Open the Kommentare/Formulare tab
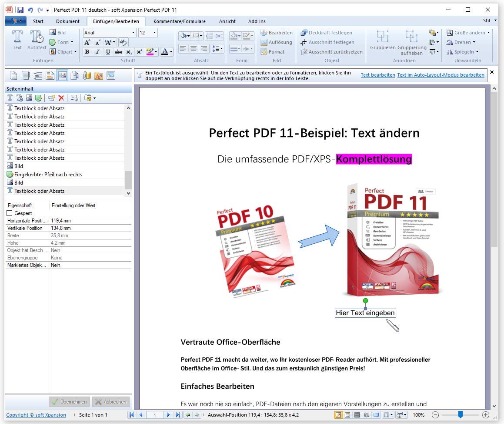Viewport: 504px width, 424px height. click(x=179, y=21)
